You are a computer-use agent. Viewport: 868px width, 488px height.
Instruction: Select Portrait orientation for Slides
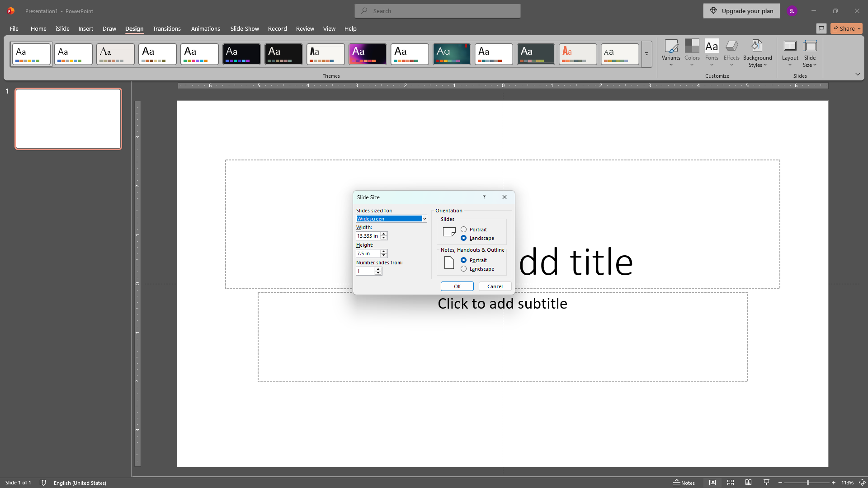[464, 230]
